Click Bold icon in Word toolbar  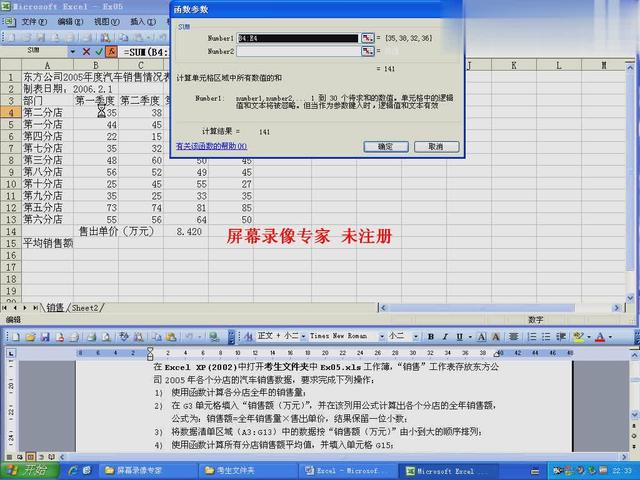tap(431, 337)
